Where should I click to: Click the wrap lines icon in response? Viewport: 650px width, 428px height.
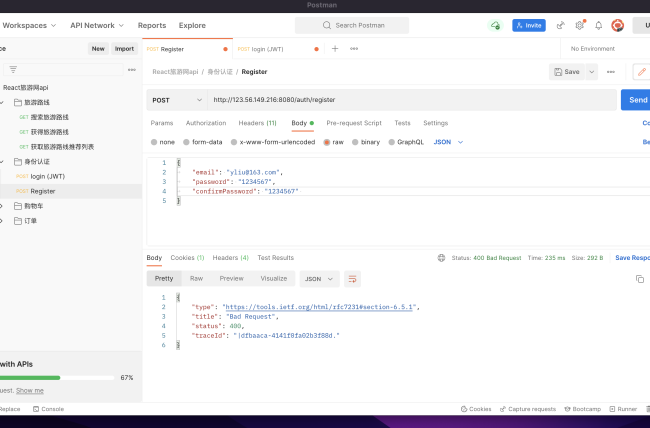pyautogui.click(x=352, y=278)
